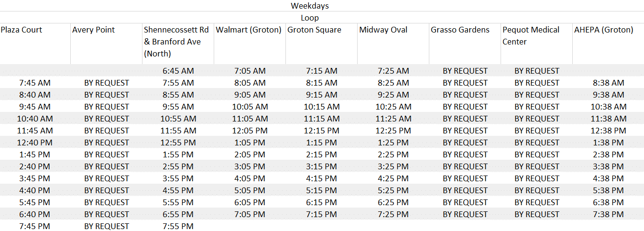Select the Walmart (Groton) column header
Viewport: 644px width, 231px height.
(249, 30)
